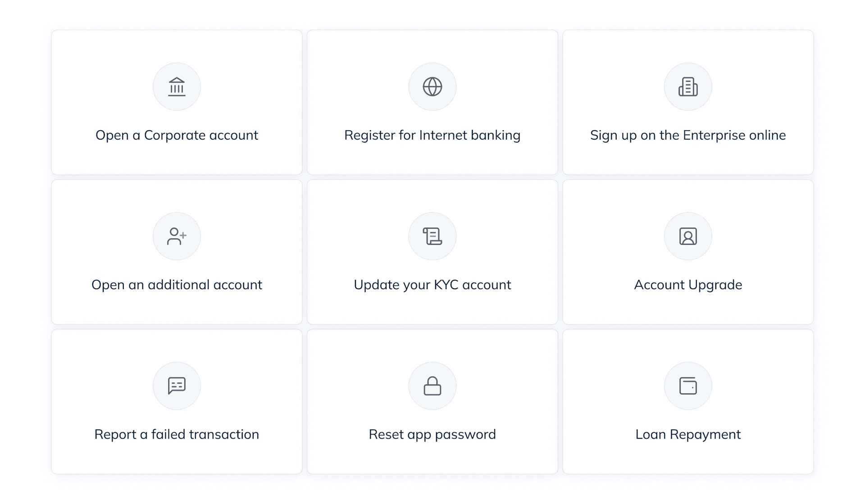Click the padlock icon for password reset
865x504 pixels.
432,386
